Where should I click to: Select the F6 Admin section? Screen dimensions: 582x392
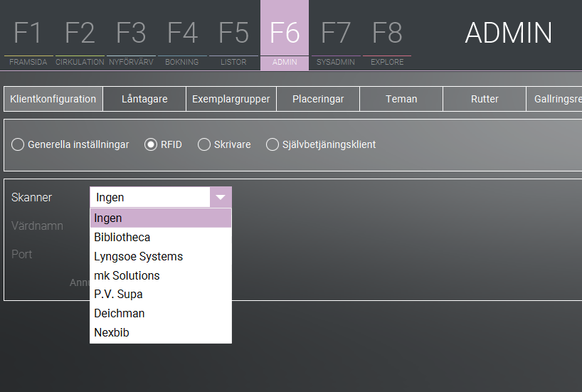click(285, 36)
